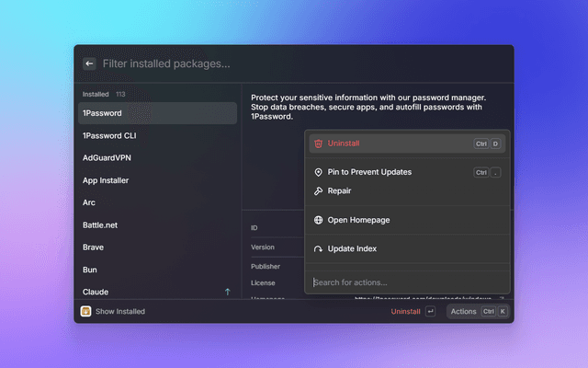Image resolution: width=588 pixels, height=368 pixels.
Task: Select Pin to Prevent Updates action
Action: coord(407,172)
